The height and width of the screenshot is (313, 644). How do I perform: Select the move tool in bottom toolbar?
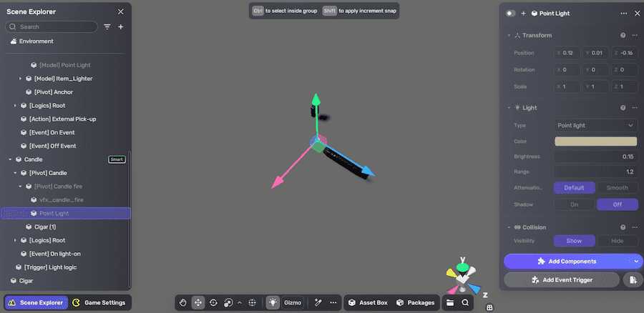pos(198,302)
